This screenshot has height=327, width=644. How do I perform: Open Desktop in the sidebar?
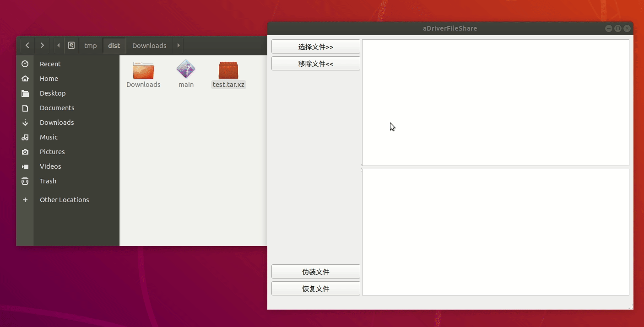coord(68,93)
